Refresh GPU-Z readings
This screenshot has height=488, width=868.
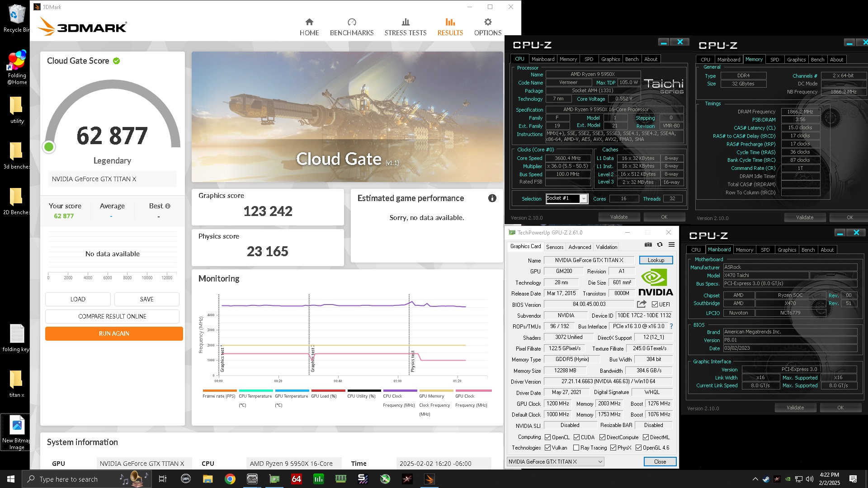pos(660,244)
